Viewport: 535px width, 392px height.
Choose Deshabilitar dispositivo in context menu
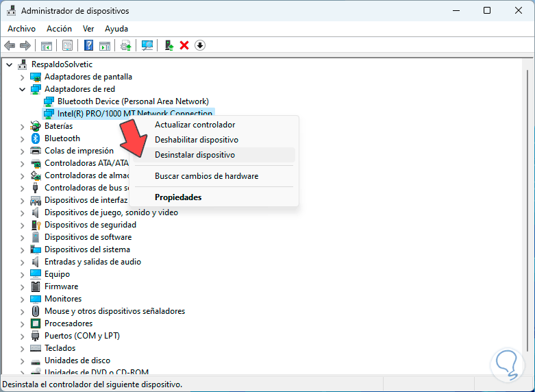click(x=214, y=140)
